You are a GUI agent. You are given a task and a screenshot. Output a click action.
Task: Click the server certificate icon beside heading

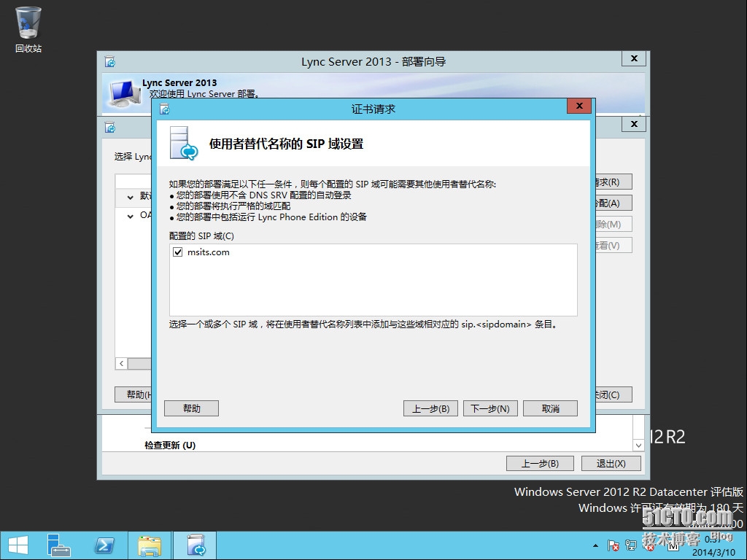184,144
